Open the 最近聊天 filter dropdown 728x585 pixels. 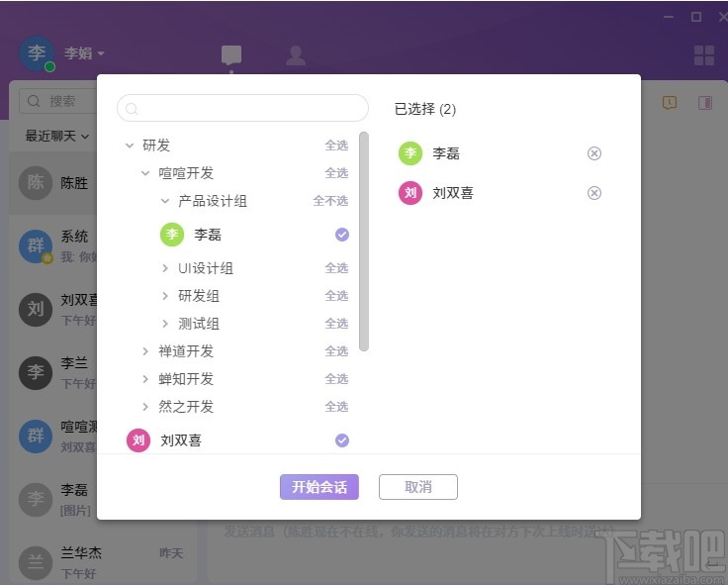click(x=56, y=137)
